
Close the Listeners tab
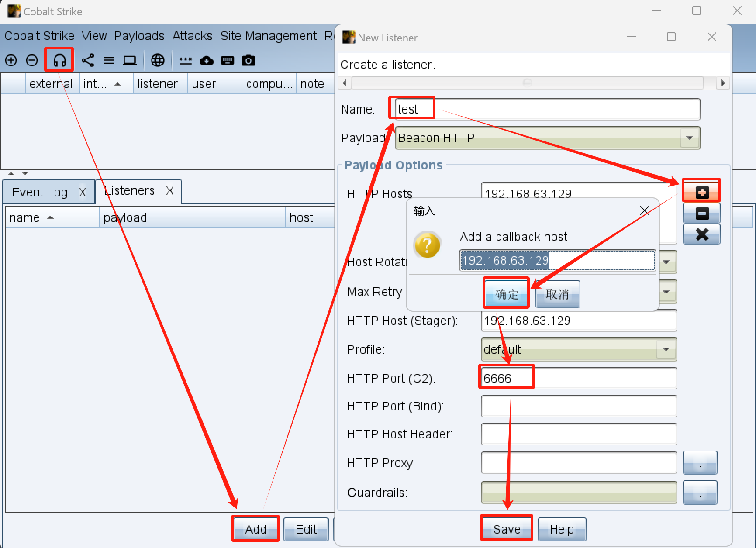tap(170, 190)
